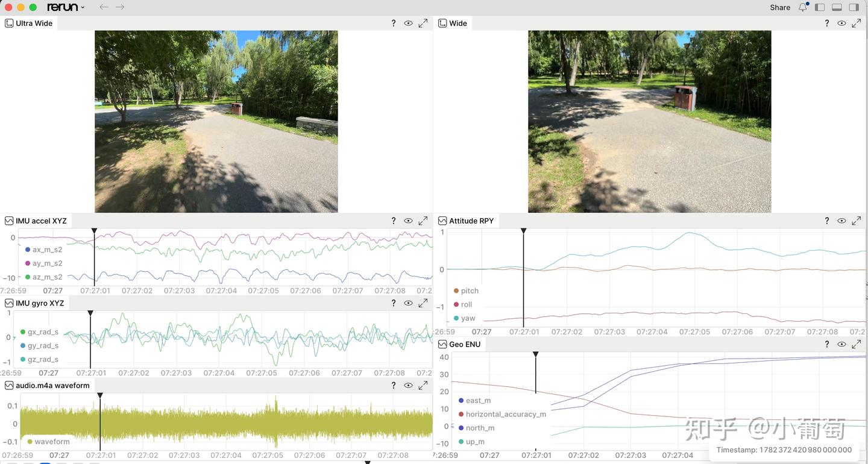Hide the Attitude RPY view
Viewport: 868px width, 464px height.
pos(841,221)
